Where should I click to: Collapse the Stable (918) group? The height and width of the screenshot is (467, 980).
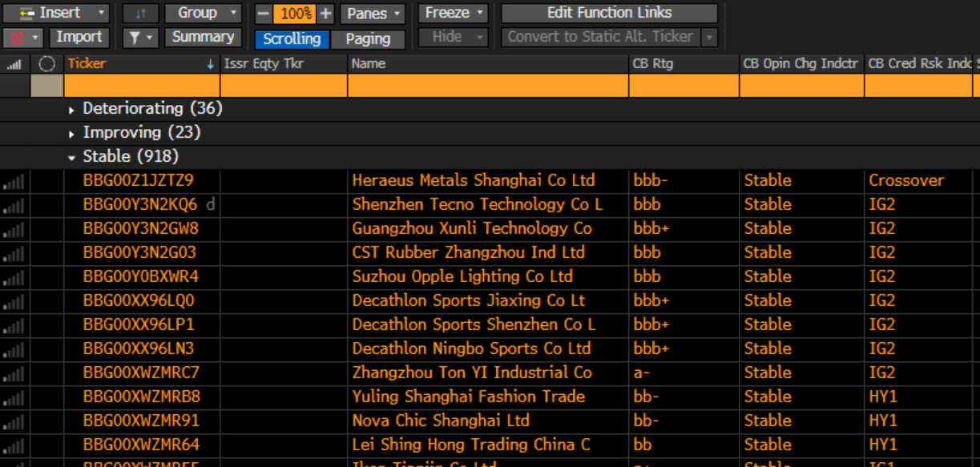click(x=72, y=157)
